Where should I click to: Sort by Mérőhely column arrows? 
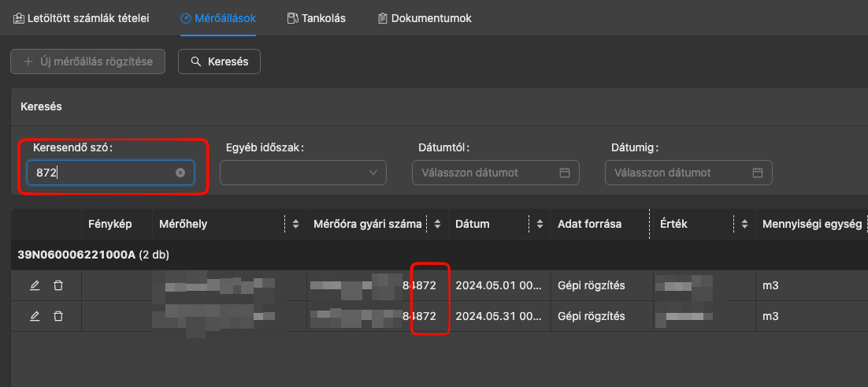click(295, 224)
